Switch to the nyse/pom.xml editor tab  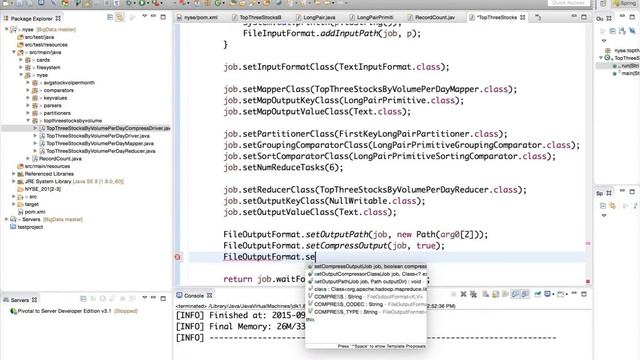point(197,18)
